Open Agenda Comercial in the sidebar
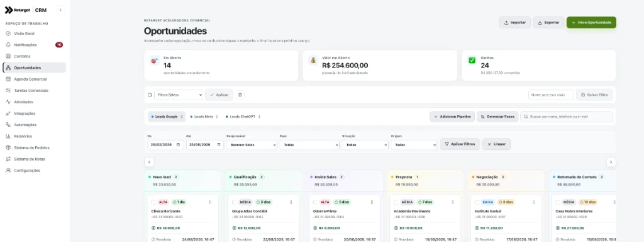The image size is (644, 242). [34, 79]
